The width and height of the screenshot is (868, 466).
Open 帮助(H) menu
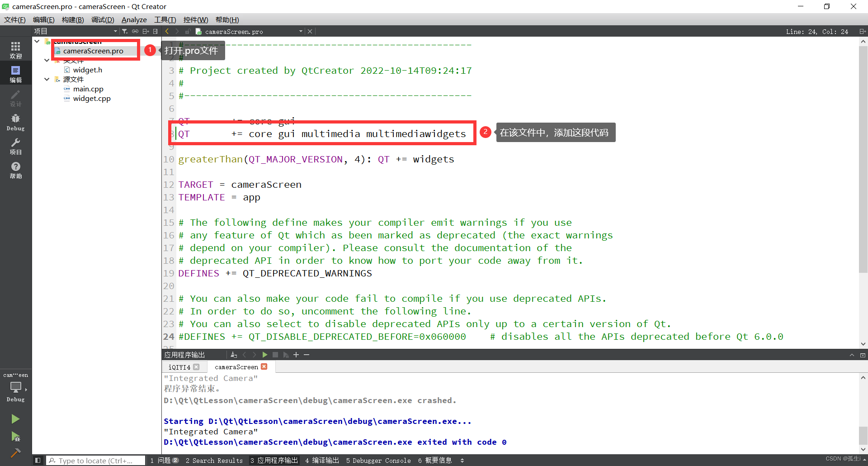point(227,20)
